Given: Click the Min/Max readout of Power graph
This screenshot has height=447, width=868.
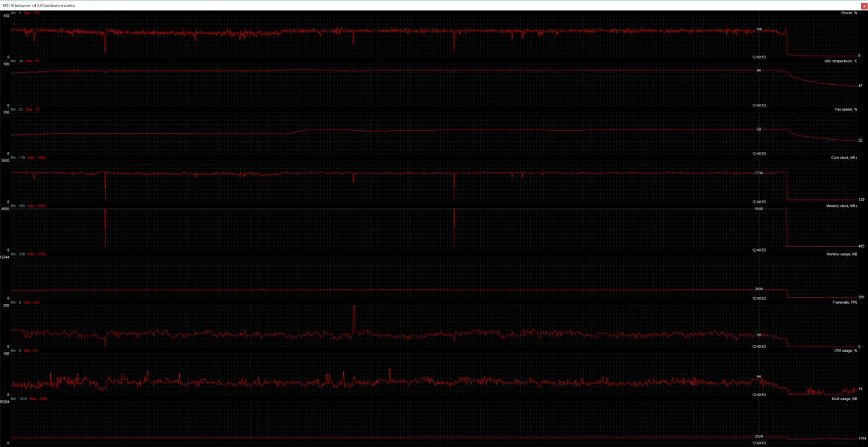Looking at the screenshot, I should (25, 13).
